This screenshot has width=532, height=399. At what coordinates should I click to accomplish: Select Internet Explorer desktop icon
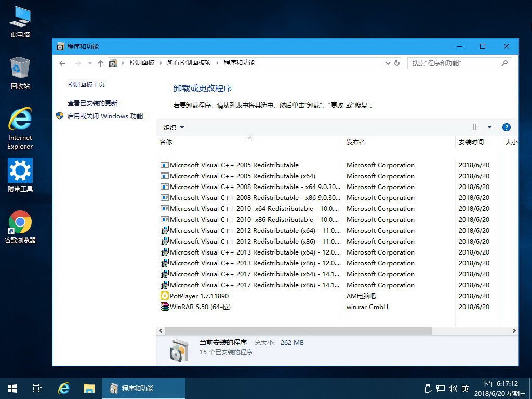coord(20,129)
